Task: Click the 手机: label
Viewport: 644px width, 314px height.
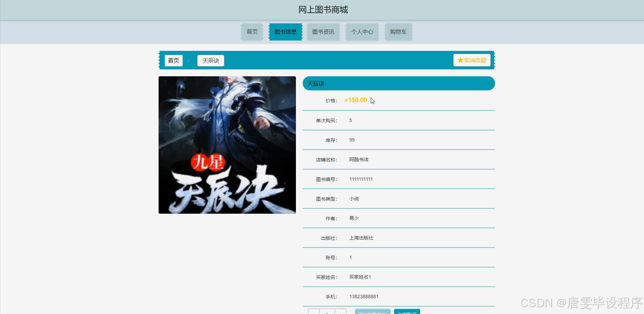Action: (x=331, y=297)
